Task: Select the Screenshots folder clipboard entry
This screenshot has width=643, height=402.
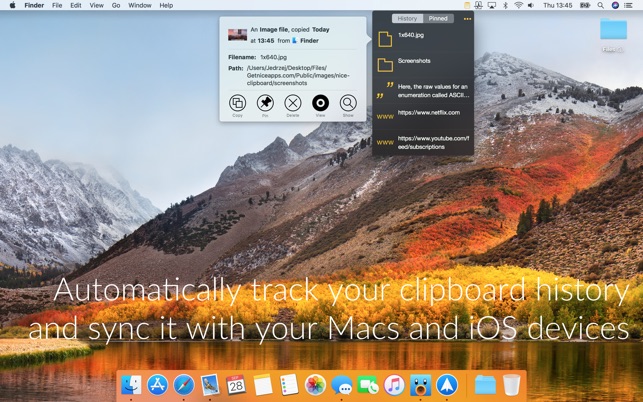Action: click(x=423, y=65)
